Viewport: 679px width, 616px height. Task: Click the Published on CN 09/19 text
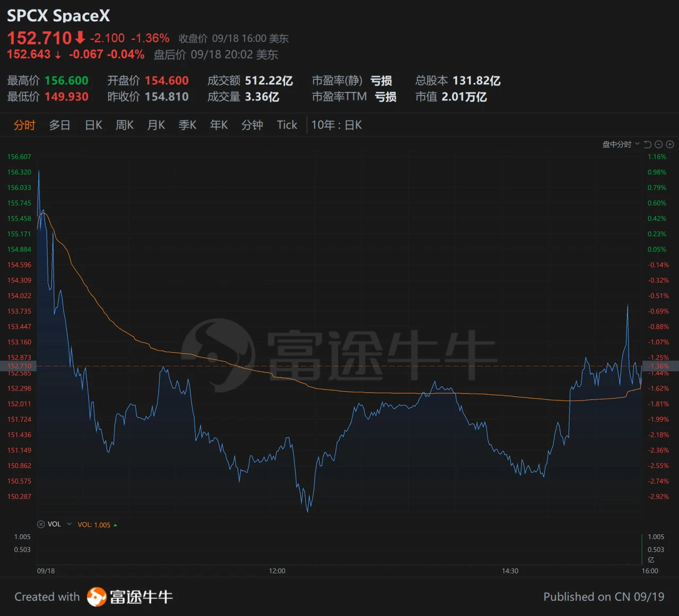(x=604, y=597)
